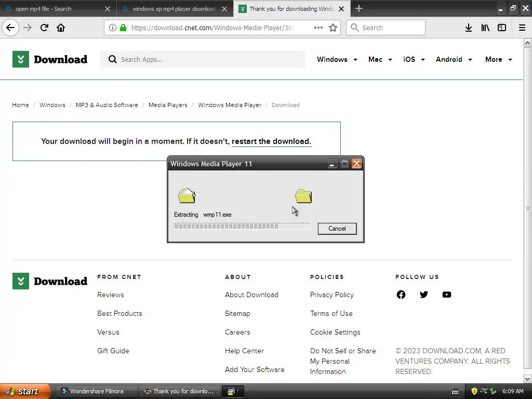This screenshot has width=532, height=399.
Task: Click 'restart the download' link
Action: click(271, 141)
